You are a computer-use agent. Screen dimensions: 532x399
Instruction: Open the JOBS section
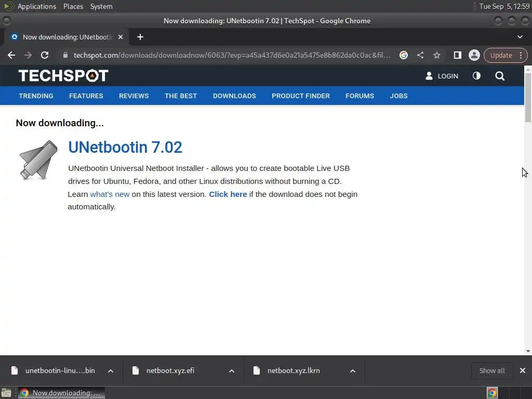[398, 96]
